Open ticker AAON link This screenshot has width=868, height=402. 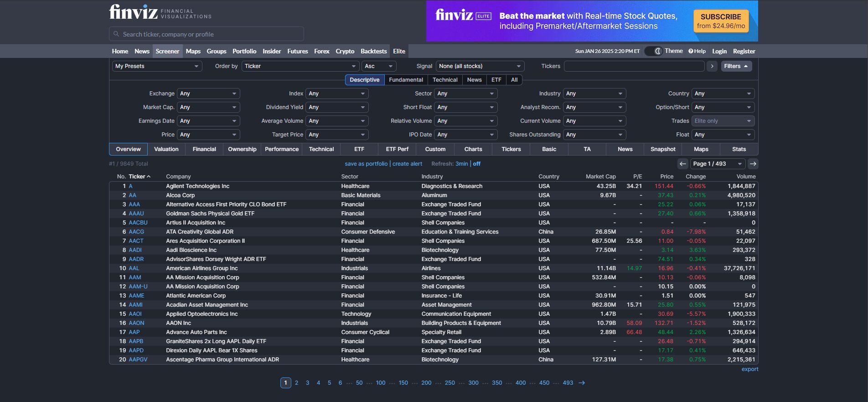coord(136,323)
